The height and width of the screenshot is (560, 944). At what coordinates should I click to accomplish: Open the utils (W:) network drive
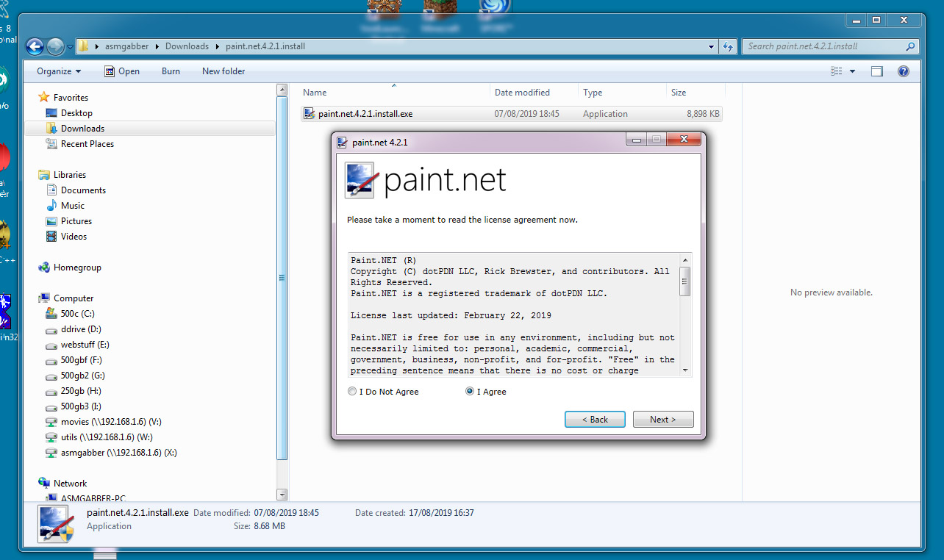point(107,437)
